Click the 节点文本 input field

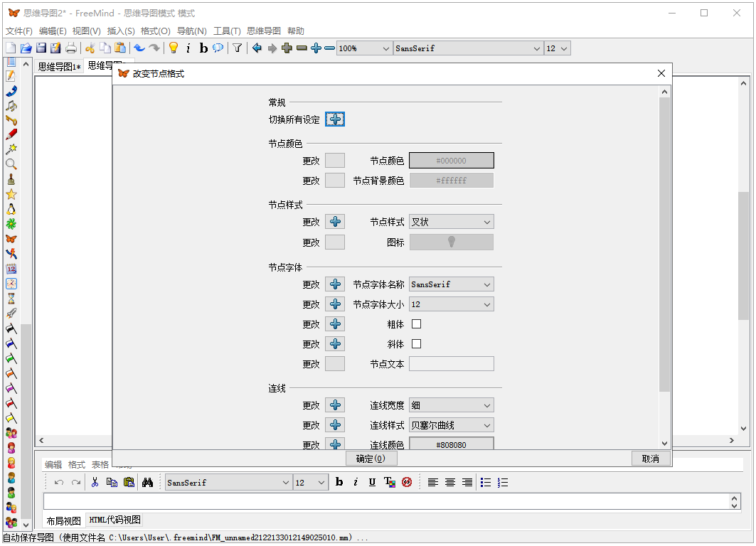click(x=451, y=364)
